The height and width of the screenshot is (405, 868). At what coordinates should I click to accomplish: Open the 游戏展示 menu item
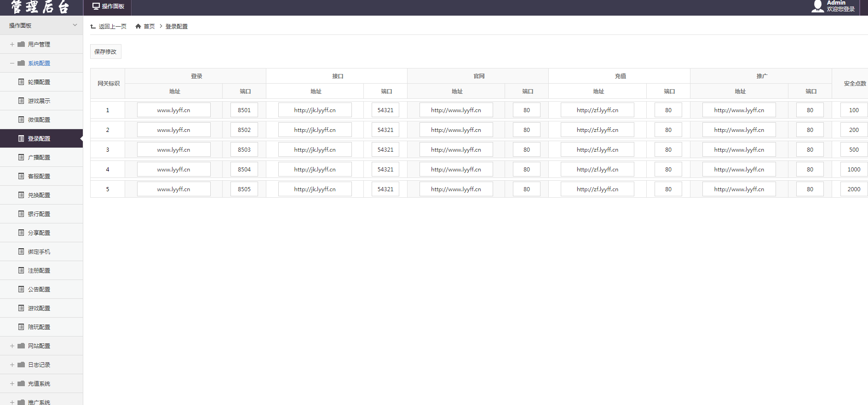[x=39, y=101]
